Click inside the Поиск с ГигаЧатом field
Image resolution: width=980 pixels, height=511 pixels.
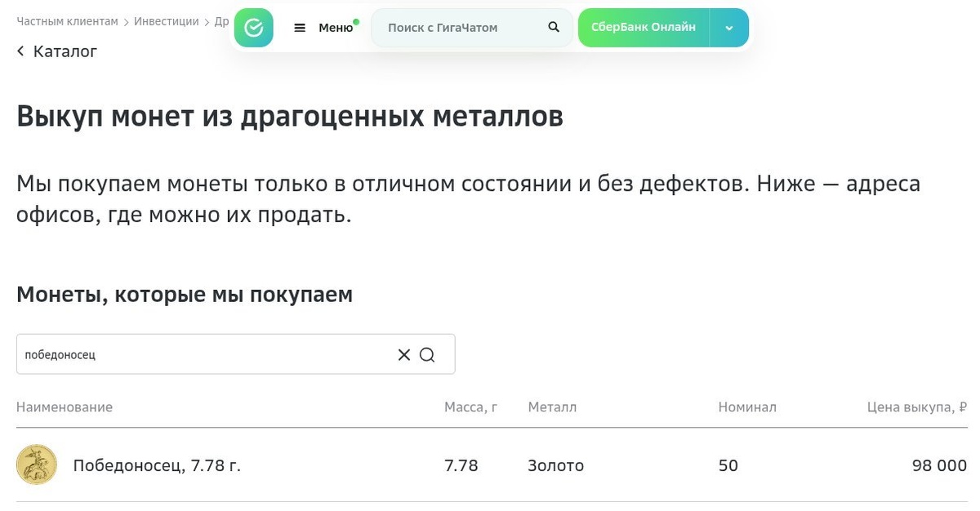pos(457,27)
